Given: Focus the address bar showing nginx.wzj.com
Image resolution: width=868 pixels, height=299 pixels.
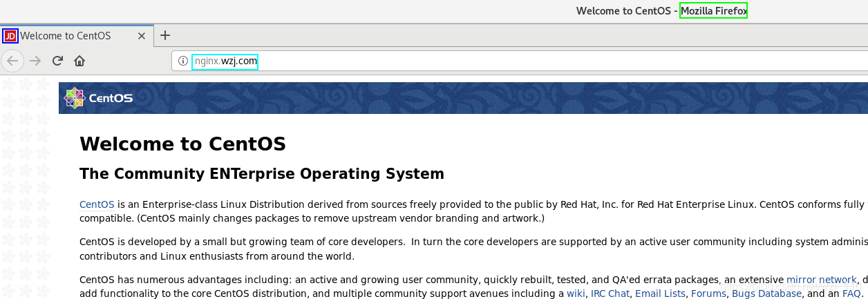Looking at the screenshot, I should (520, 61).
